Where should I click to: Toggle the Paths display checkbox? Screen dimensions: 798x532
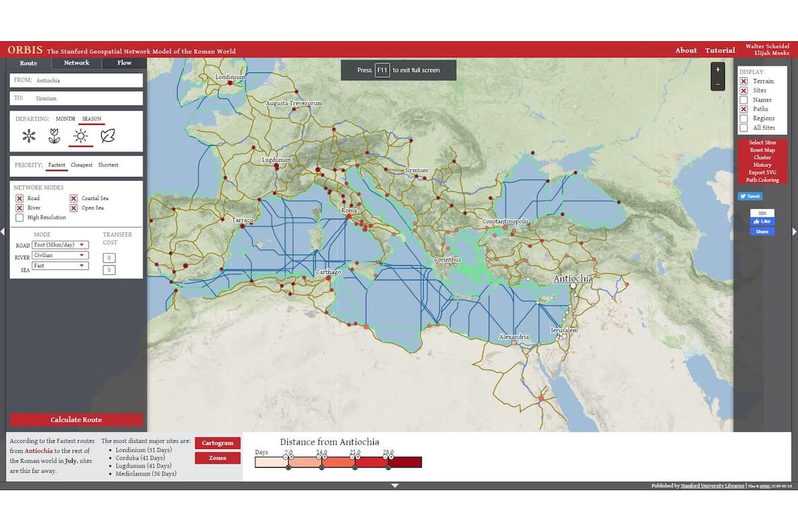[x=744, y=109]
